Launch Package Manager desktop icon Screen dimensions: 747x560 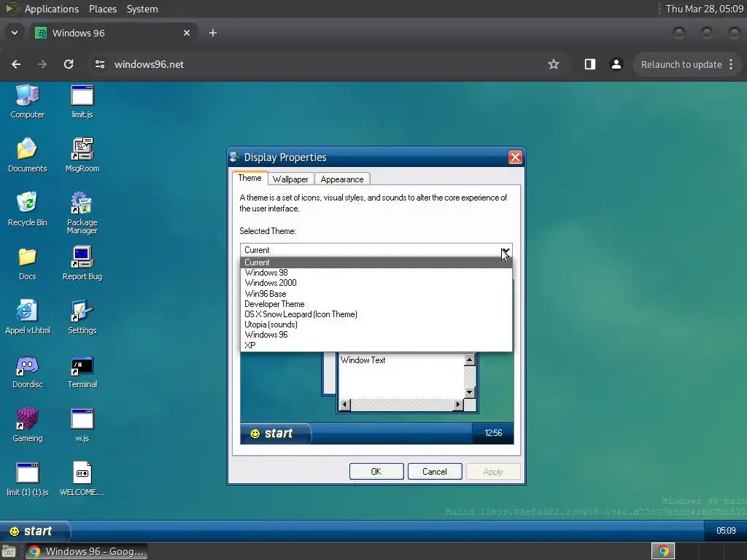[x=82, y=212]
